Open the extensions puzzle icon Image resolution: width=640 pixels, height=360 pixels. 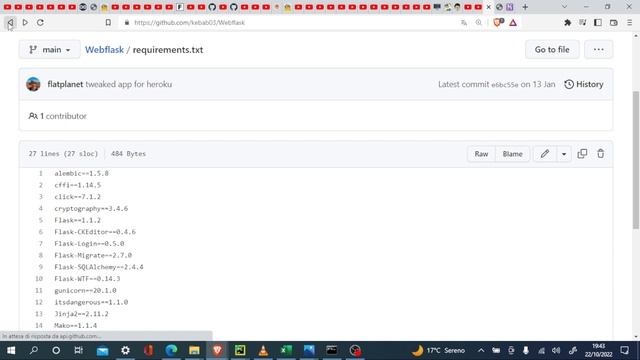click(x=567, y=23)
